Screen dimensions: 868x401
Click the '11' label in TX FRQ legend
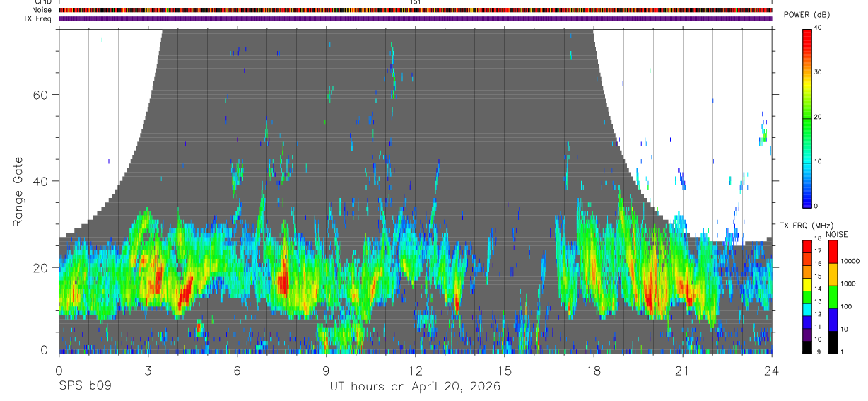pyautogui.click(x=819, y=327)
